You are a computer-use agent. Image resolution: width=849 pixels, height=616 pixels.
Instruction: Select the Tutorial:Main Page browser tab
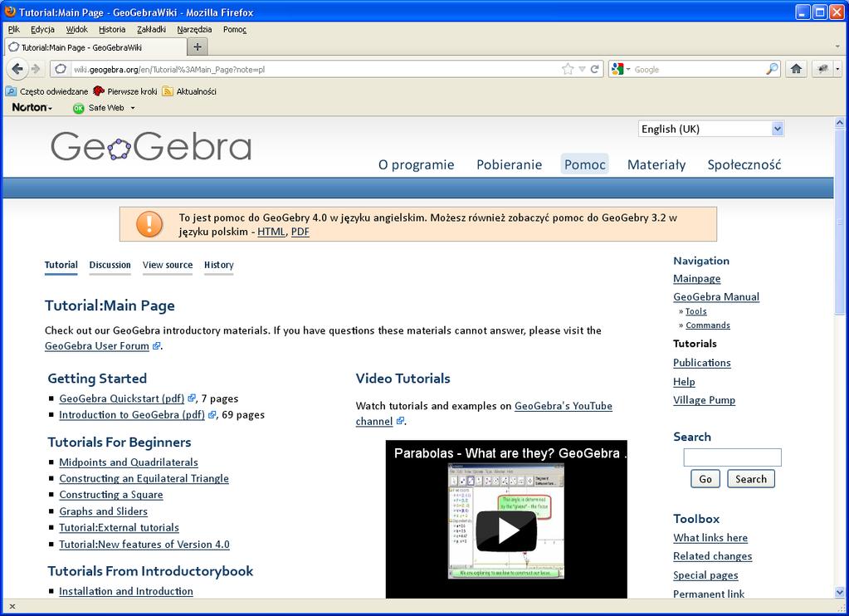coord(95,47)
